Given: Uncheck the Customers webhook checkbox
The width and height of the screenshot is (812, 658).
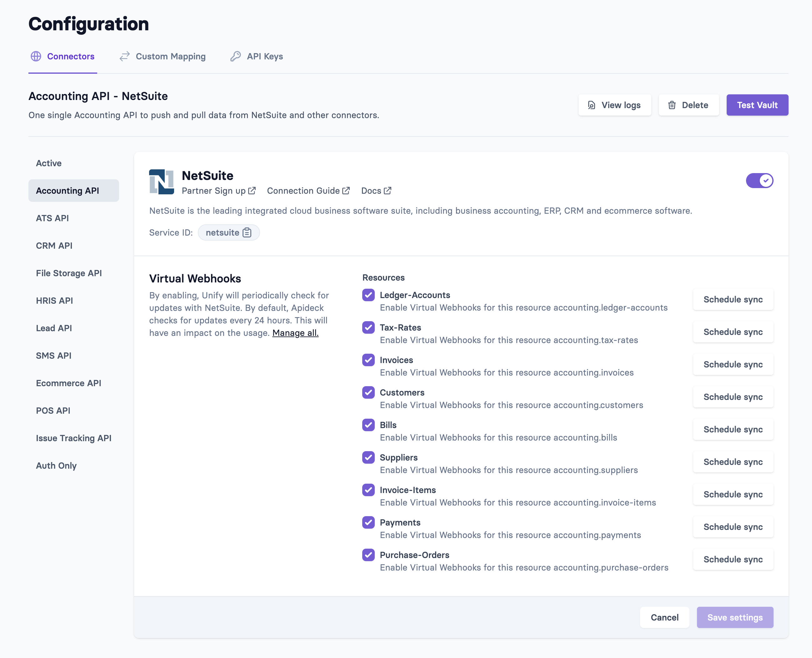Looking at the screenshot, I should (x=368, y=392).
